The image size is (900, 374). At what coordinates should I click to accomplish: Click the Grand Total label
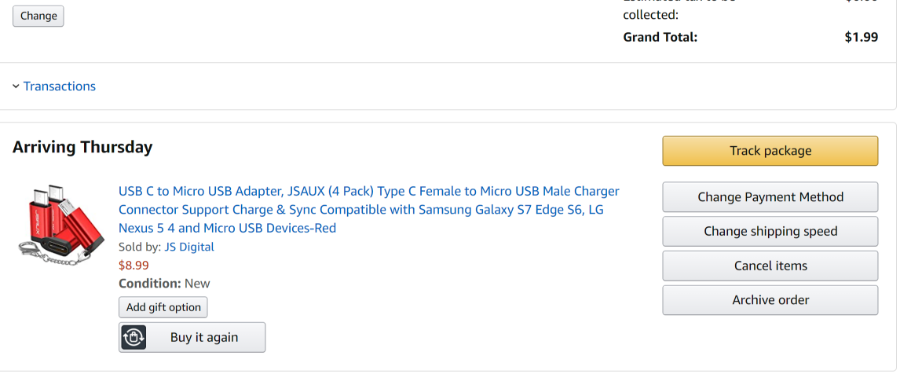click(660, 37)
